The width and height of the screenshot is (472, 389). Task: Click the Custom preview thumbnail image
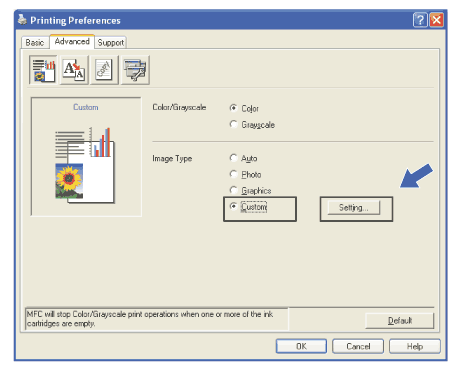click(85, 165)
